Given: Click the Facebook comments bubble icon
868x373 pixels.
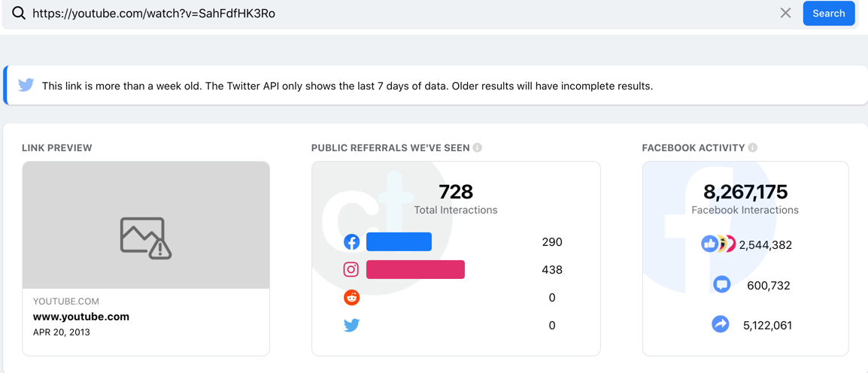Looking at the screenshot, I should [x=721, y=284].
